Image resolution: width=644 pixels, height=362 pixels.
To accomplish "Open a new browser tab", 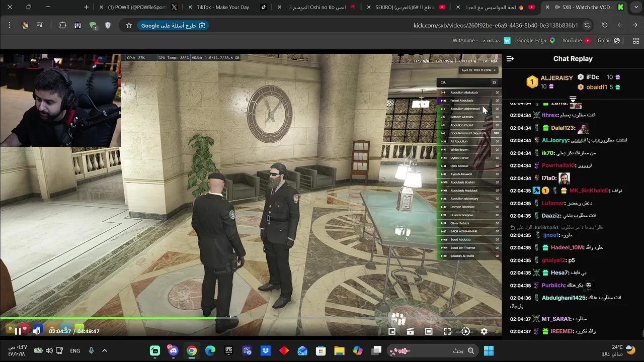I will [x=87, y=7].
